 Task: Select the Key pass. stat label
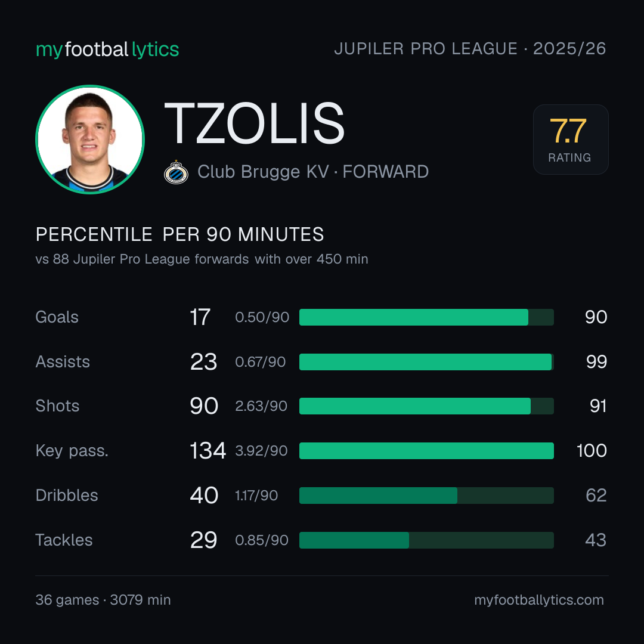click(72, 451)
